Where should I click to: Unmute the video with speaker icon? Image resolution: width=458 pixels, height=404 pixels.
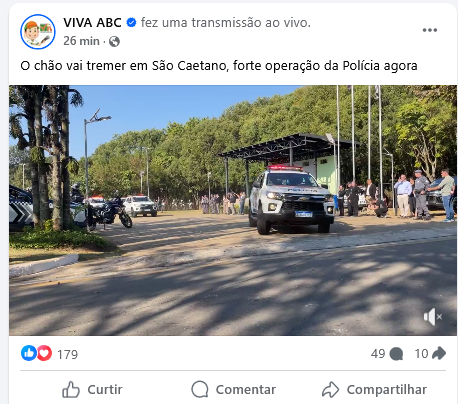pyautogui.click(x=432, y=317)
